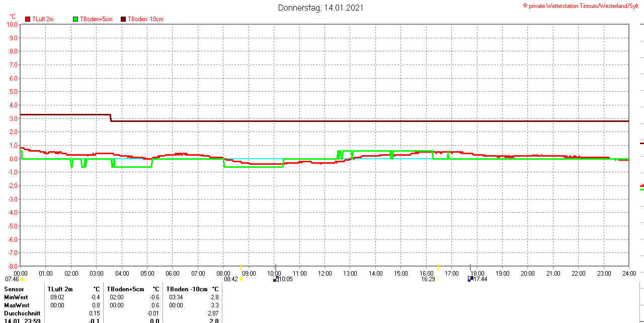The width and height of the screenshot is (644, 323).
Task: Click the yellow sunset tick on the time axis
Action: click(x=438, y=267)
